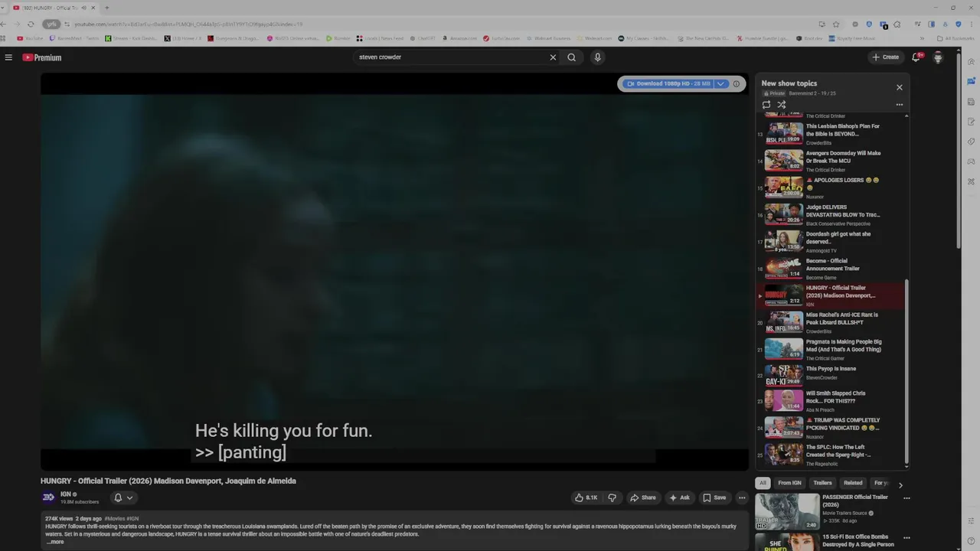Play PASSENGER Official Trailer thumbnail
Viewport: 980px width, 551px height.
click(787, 511)
